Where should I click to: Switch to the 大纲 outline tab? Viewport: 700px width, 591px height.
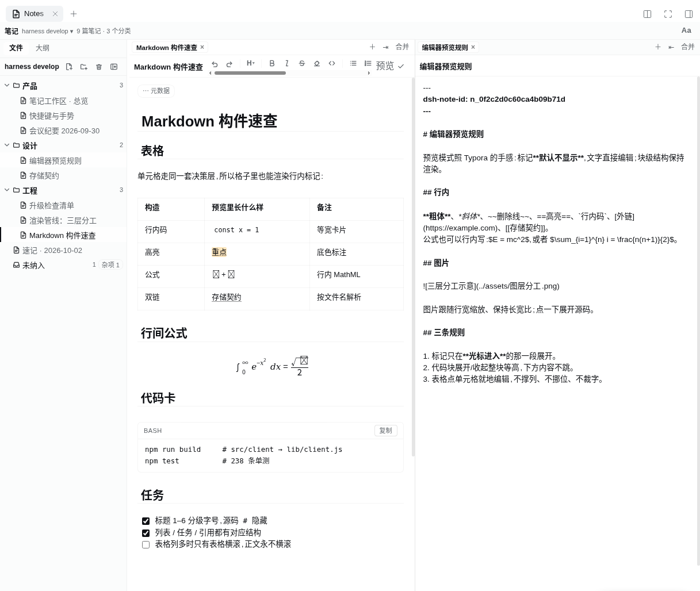coord(42,48)
